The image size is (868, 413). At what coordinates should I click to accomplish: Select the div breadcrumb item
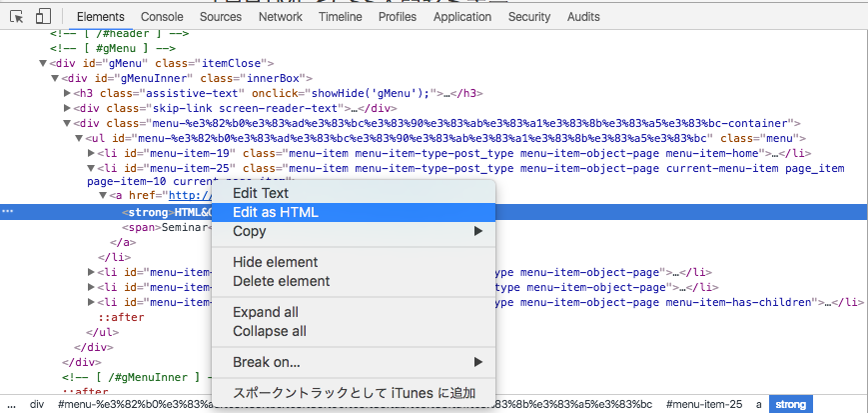pos(37,404)
